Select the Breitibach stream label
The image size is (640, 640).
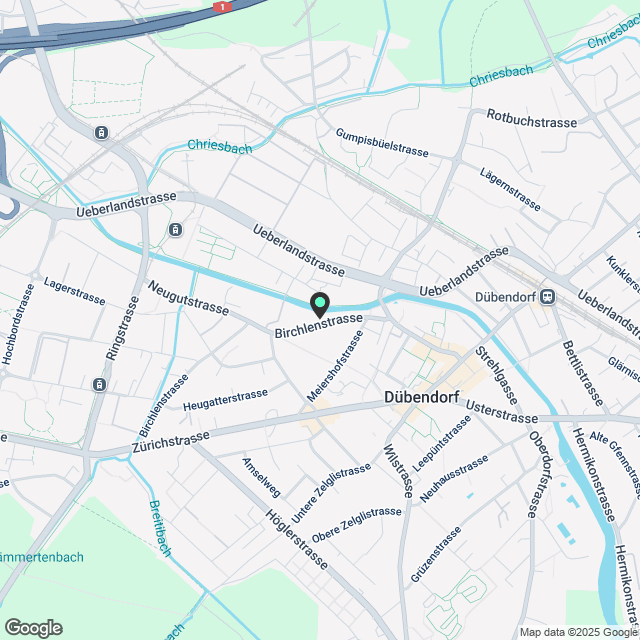click(160, 529)
